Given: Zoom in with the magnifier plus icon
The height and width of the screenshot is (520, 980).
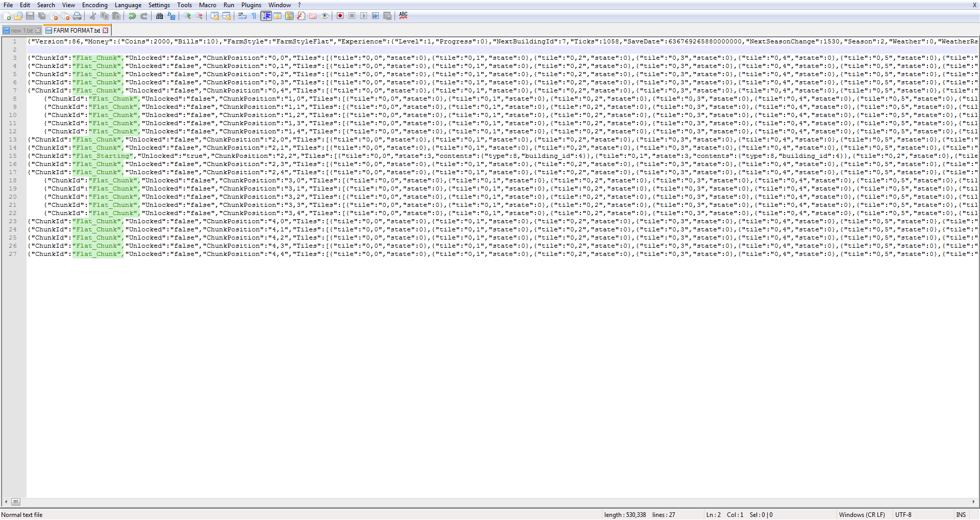Looking at the screenshot, I should (x=187, y=16).
